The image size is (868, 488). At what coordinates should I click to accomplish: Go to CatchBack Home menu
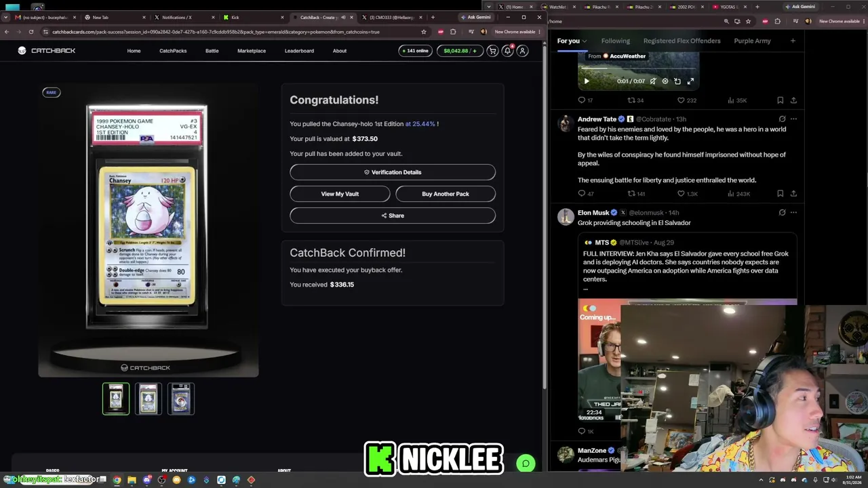(134, 51)
